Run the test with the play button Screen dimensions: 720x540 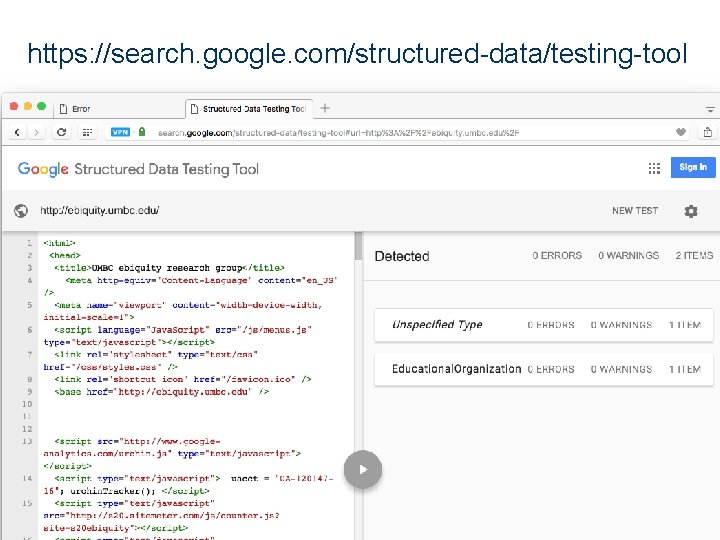pyautogui.click(x=363, y=469)
